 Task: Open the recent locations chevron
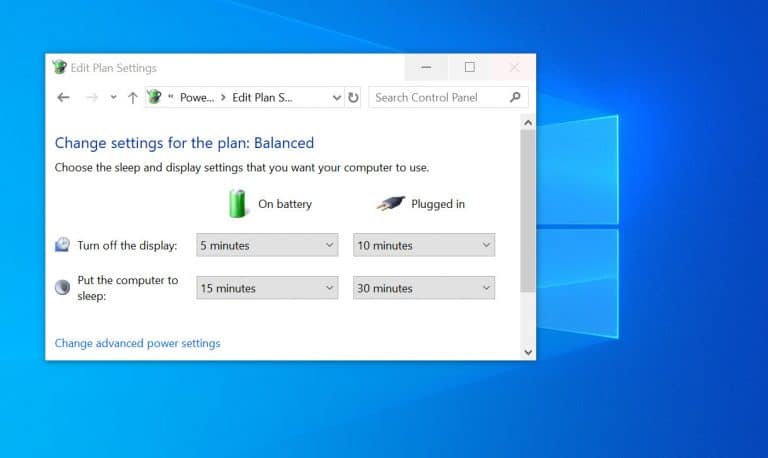114,97
